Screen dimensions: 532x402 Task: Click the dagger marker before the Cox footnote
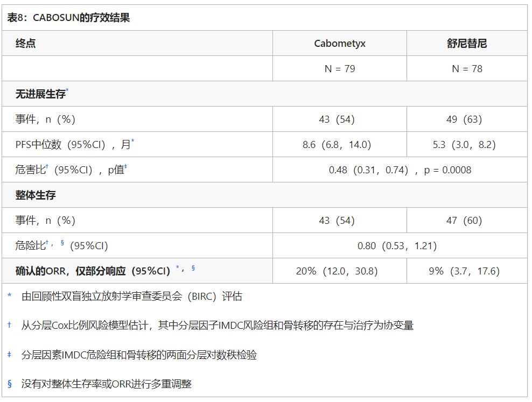point(9,325)
